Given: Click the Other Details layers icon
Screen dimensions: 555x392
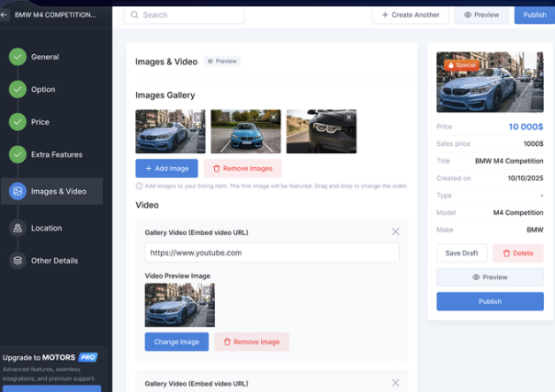Looking at the screenshot, I should tap(17, 261).
